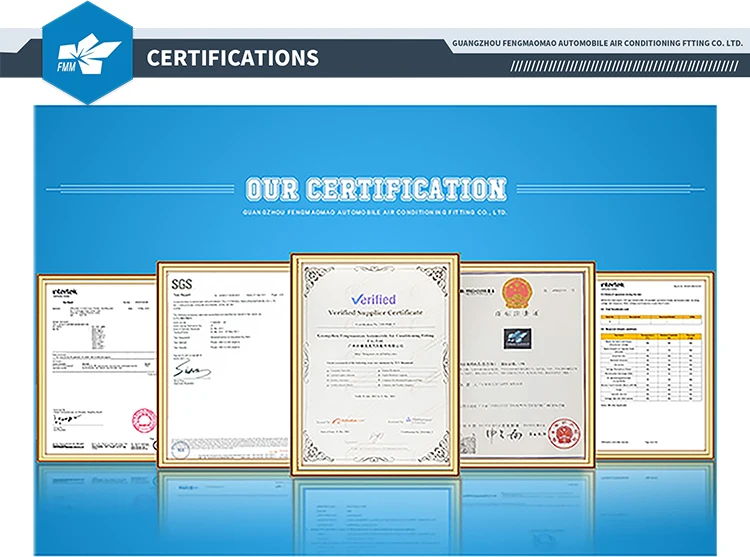
Task: Open the trademark registration certificate with emblem
Action: [527, 364]
